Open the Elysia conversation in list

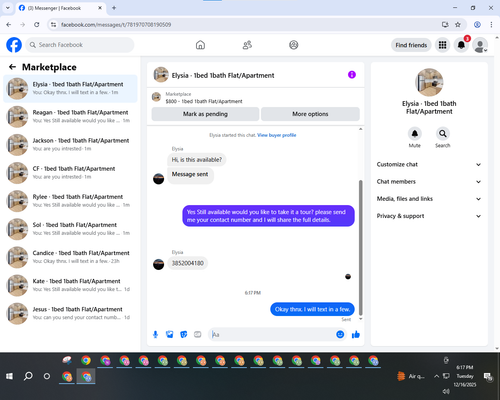point(70,89)
